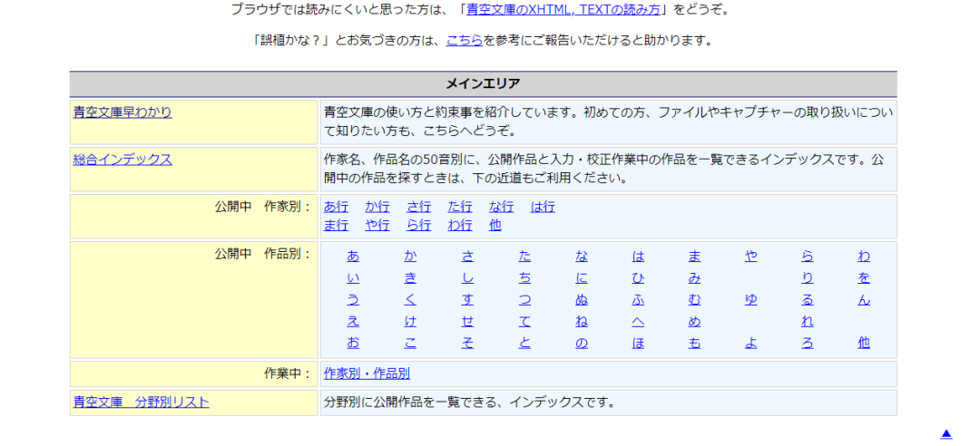Viewport: 980px width, 446px height.
Task: Browse works starting with し
Action: [x=467, y=277]
